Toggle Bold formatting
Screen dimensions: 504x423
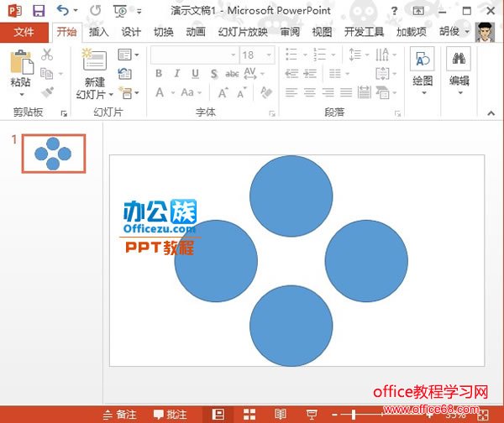pyautogui.click(x=159, y=74)
